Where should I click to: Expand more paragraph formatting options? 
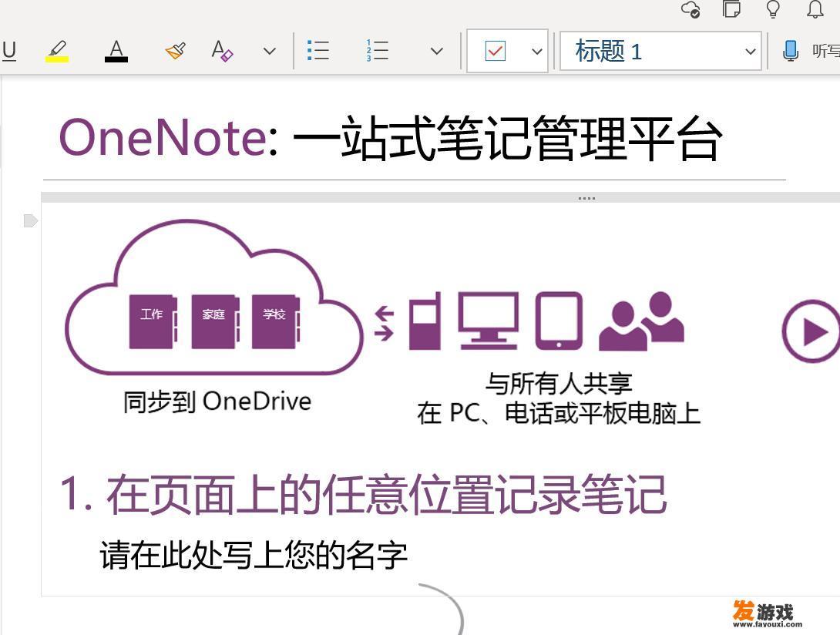pos(437,52)
